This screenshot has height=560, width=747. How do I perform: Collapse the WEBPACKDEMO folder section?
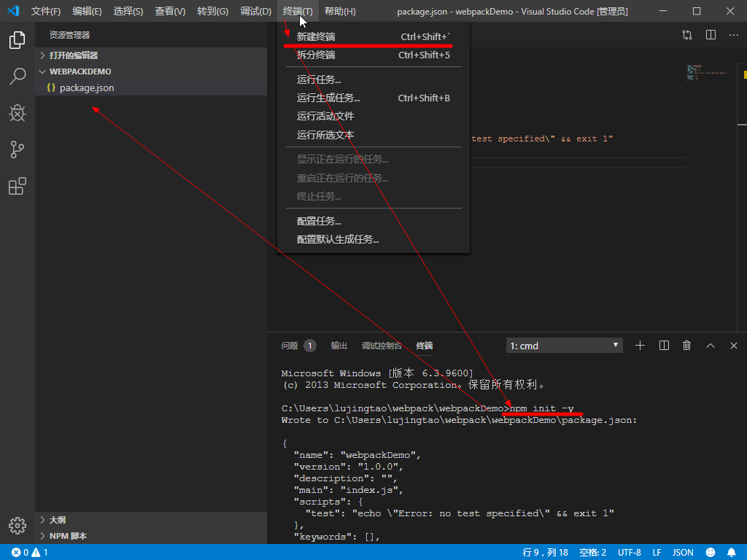[x=151, y=71]
